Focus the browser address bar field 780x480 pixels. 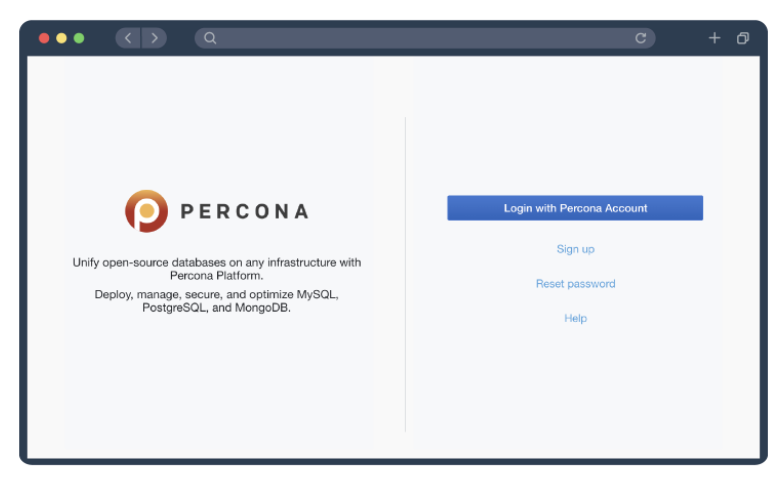[425, 38]
